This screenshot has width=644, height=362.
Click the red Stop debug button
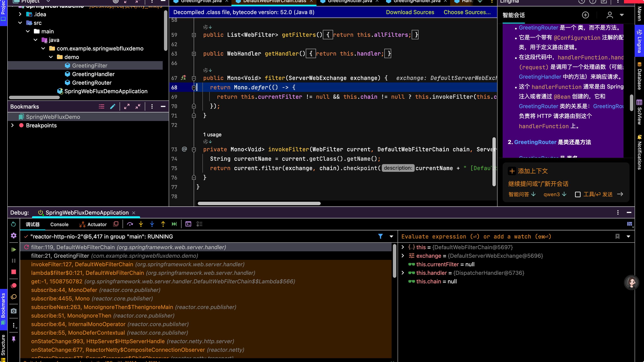(x=14, y=272)
